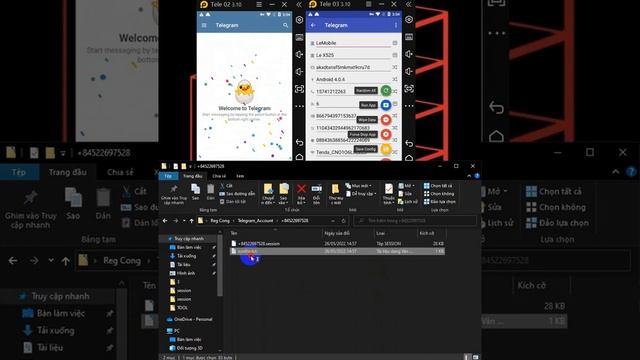The width and height of the screenshot is (640, 360).
Task: Open the Mở (open) dropdown in ribbon
Action: click(407, 186)
